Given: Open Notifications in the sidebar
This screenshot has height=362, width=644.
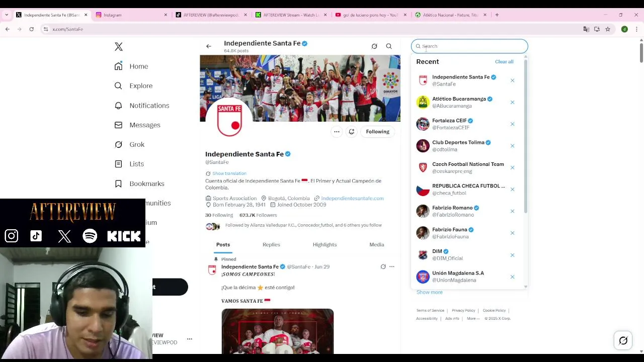Looking at the screenshot, I should click(x=142, y=106).
